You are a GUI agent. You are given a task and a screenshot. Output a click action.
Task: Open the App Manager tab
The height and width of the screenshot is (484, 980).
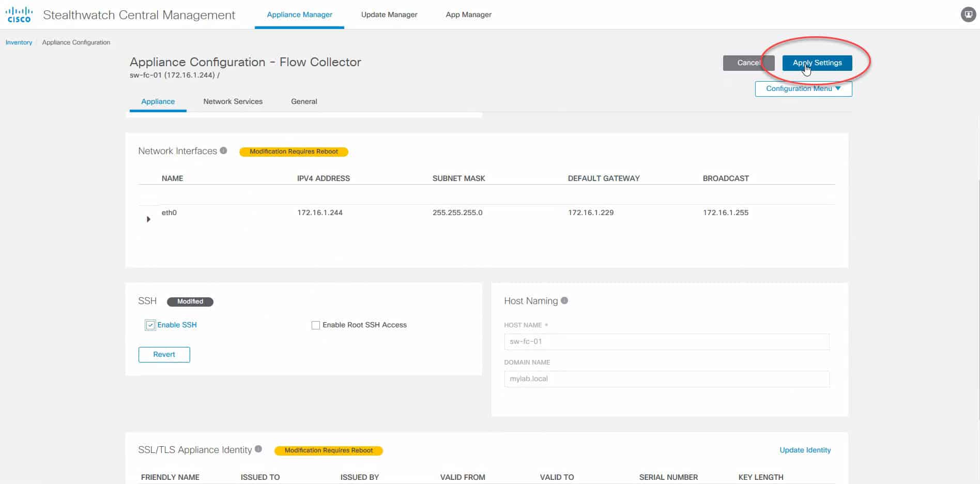[468, 14]
